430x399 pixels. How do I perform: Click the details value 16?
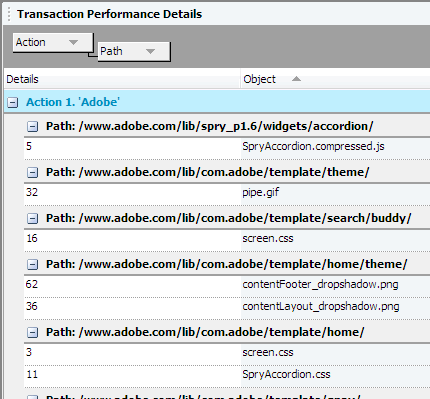pos(32,238)
